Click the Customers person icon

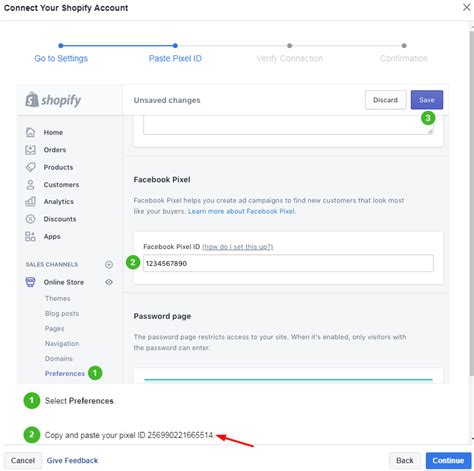(30, 184)
